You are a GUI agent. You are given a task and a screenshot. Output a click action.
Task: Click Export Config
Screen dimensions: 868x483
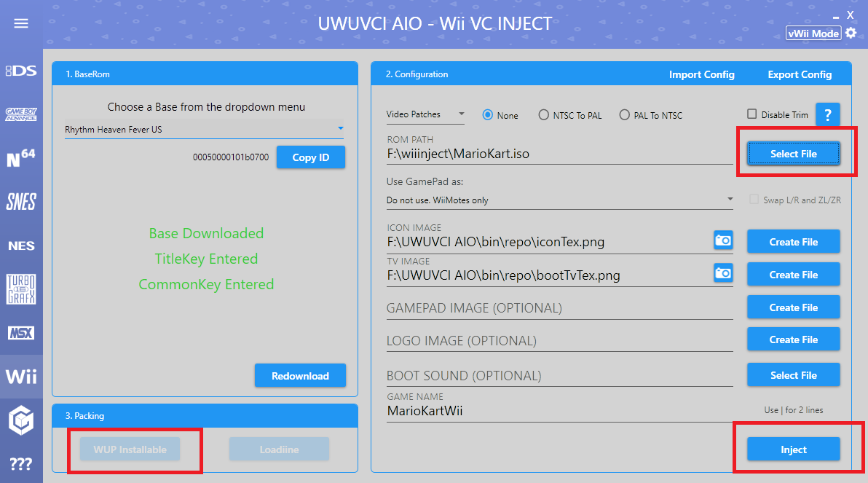point(800,74)
